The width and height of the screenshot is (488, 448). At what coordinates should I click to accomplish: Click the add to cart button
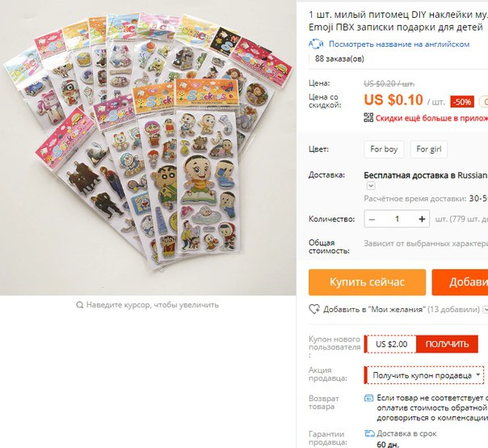(x=460, y=282)
